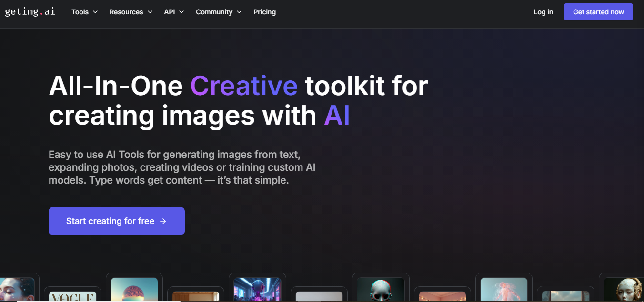644x302 pixels.
Task: Open the pink jellyfish on teal thumbnail
Action: (504, 290)
